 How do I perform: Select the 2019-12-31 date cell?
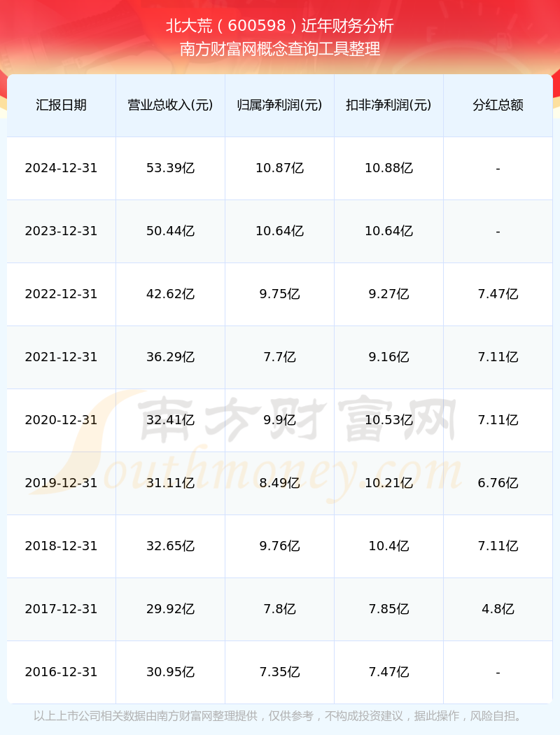tap(62, 483)
